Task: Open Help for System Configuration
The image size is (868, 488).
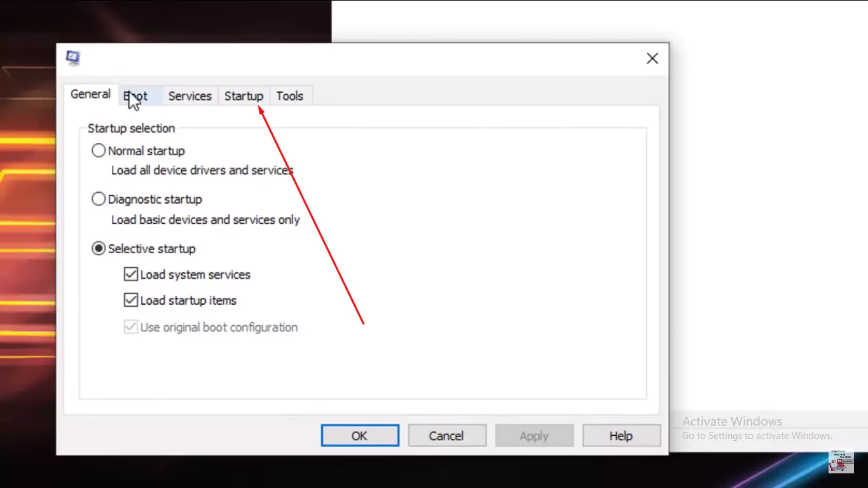Action: point(621,436)
